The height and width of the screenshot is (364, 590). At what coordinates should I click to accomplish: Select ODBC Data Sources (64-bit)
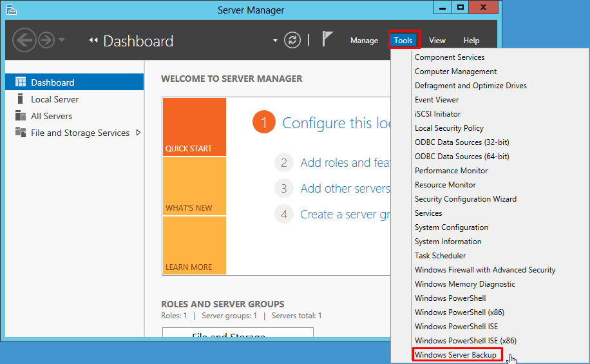pos(462,157)
